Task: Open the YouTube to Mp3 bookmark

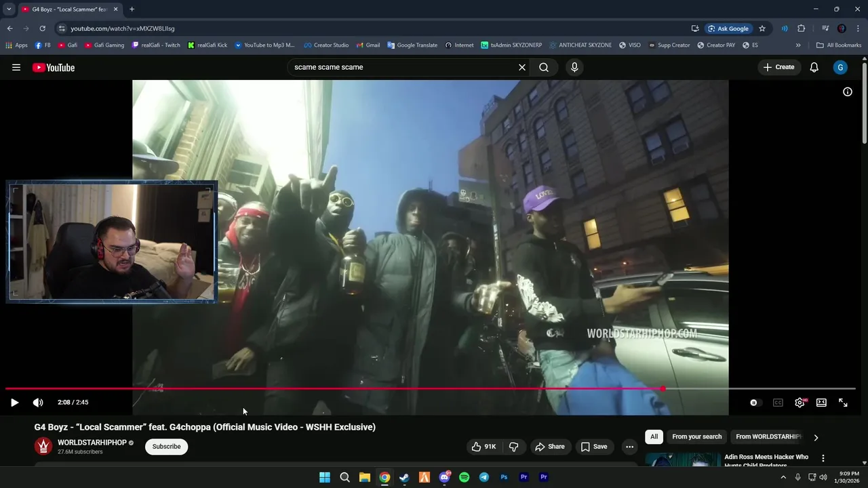Action: 264,45
